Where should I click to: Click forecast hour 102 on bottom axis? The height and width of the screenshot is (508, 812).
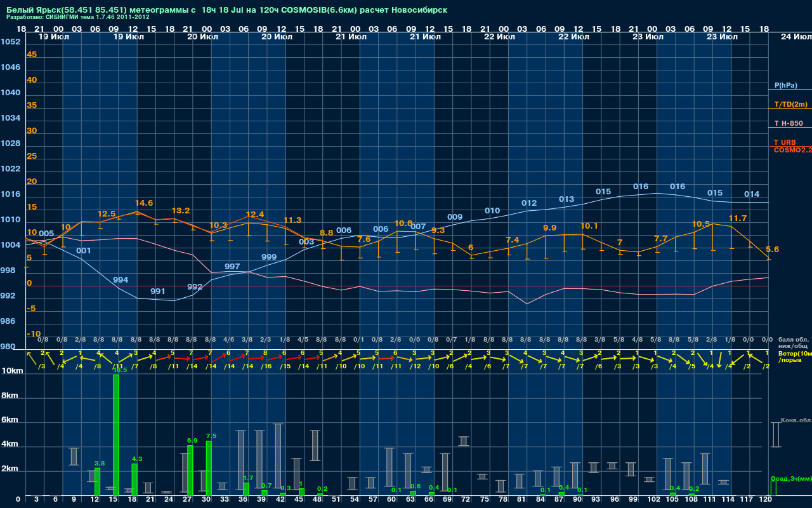tap(653, 500)
